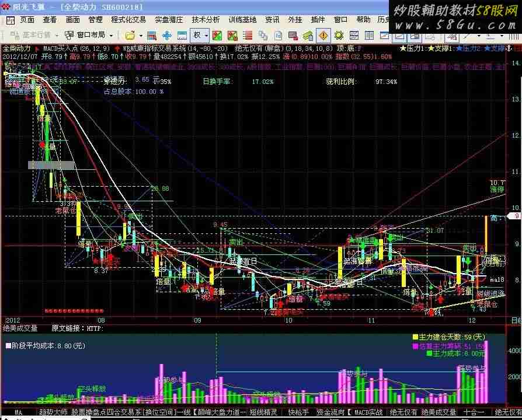Viewport: 522px width, 420px height.
Task: Click the 09 month marker on time axis
Action: point(197,320)
